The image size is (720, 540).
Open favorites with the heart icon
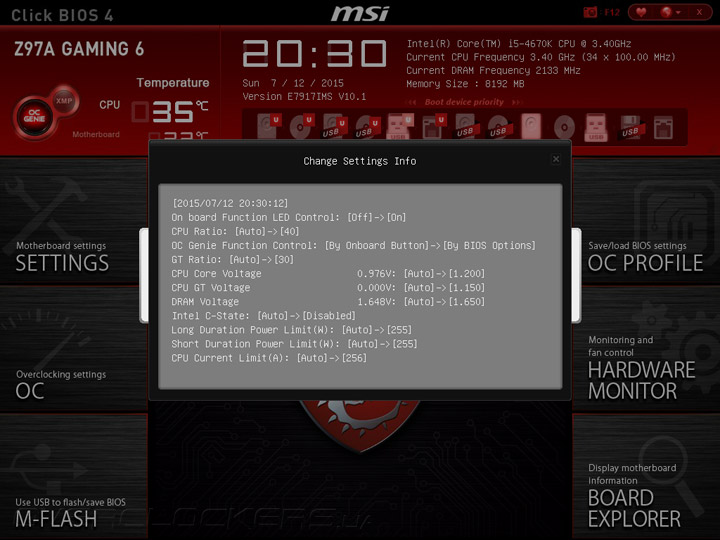click(x=641, y=12)
